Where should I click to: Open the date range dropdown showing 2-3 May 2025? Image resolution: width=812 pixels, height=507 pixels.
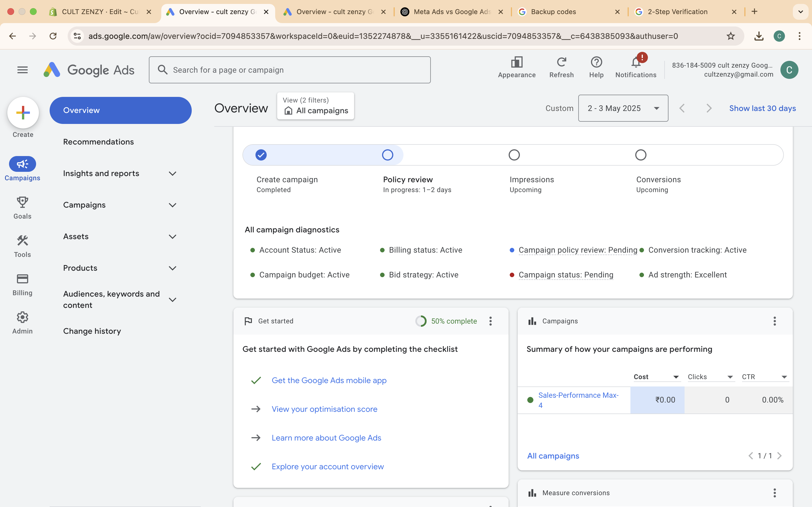coord(623,108)
